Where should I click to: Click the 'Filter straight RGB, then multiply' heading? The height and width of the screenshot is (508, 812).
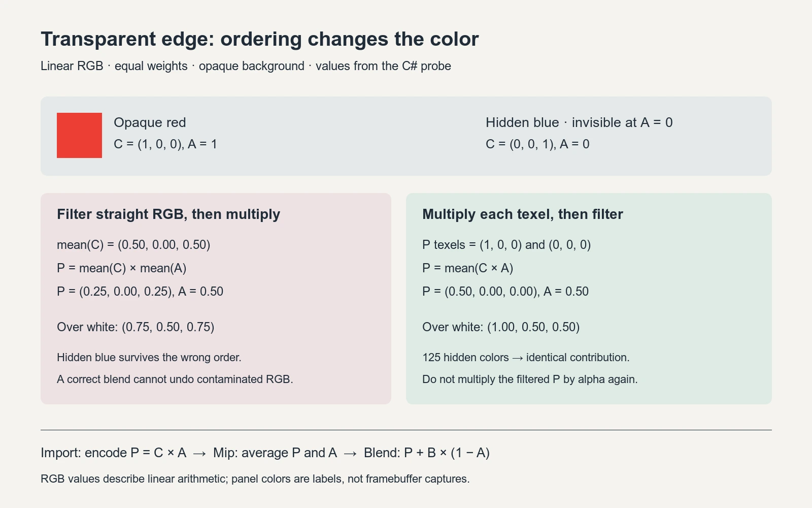[x=168, y=214]
